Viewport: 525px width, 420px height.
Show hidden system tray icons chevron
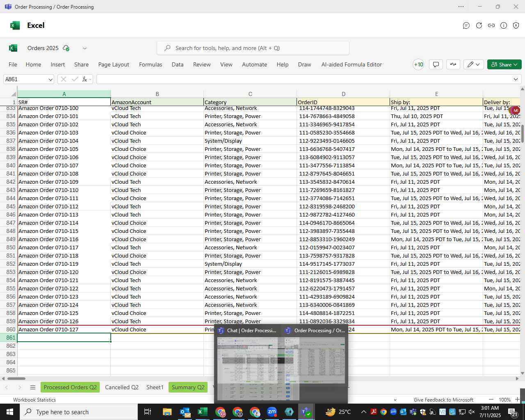coord(364,412)
